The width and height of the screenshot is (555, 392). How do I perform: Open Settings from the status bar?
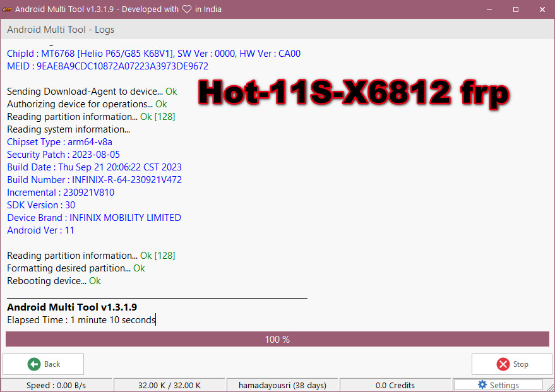(x=498, y=385)
